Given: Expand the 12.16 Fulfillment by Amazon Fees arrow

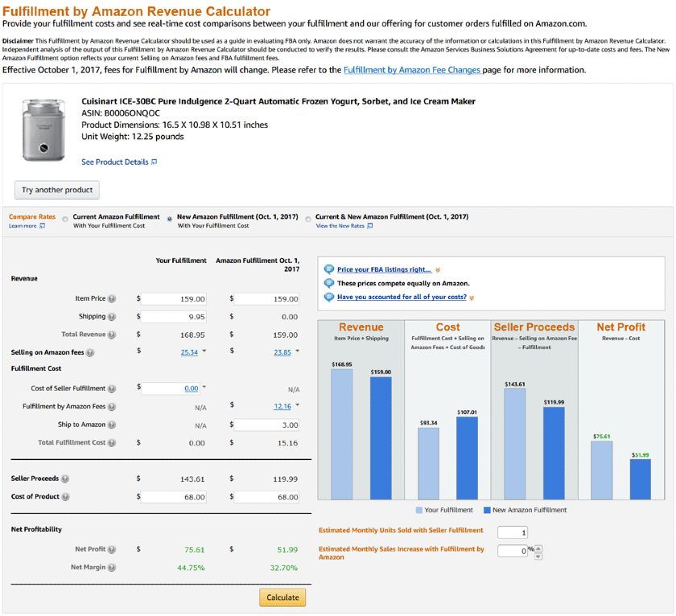Looking at the screenshot, I should point(298,405).
